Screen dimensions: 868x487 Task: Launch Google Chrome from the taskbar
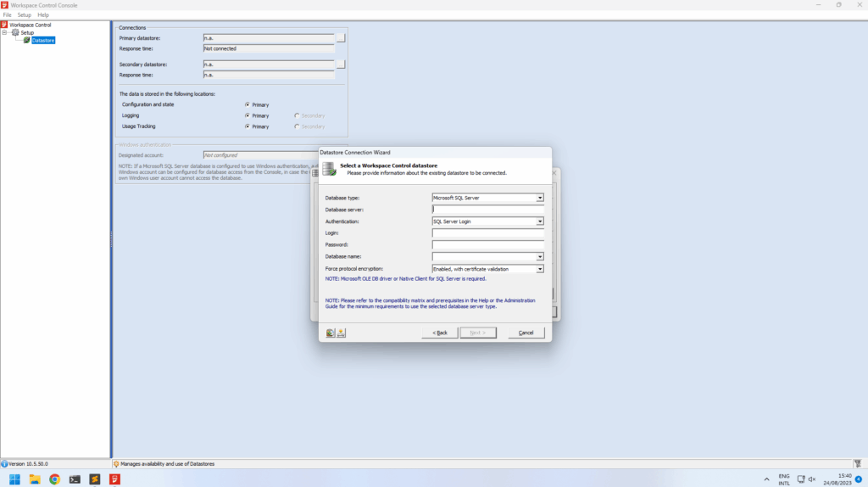pos(54,479)
